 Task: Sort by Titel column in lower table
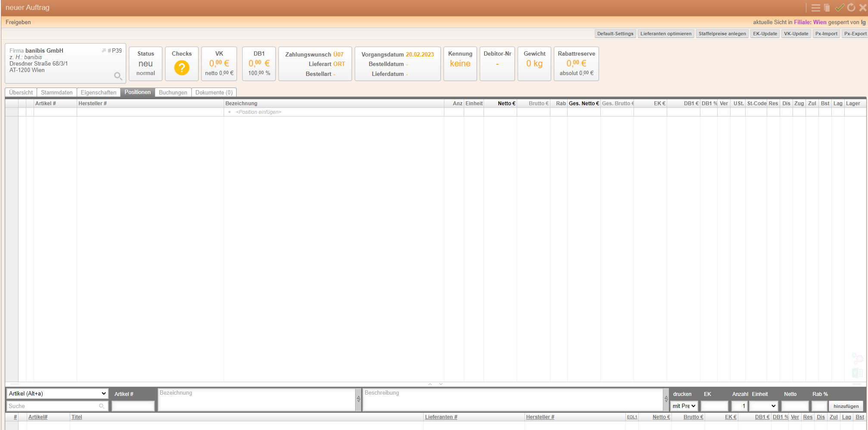77,417
